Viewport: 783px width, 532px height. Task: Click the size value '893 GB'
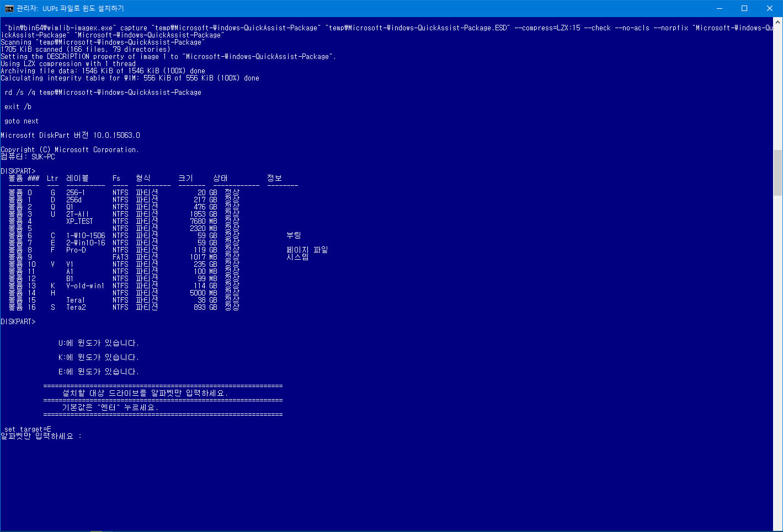click(x=205, y=307)
